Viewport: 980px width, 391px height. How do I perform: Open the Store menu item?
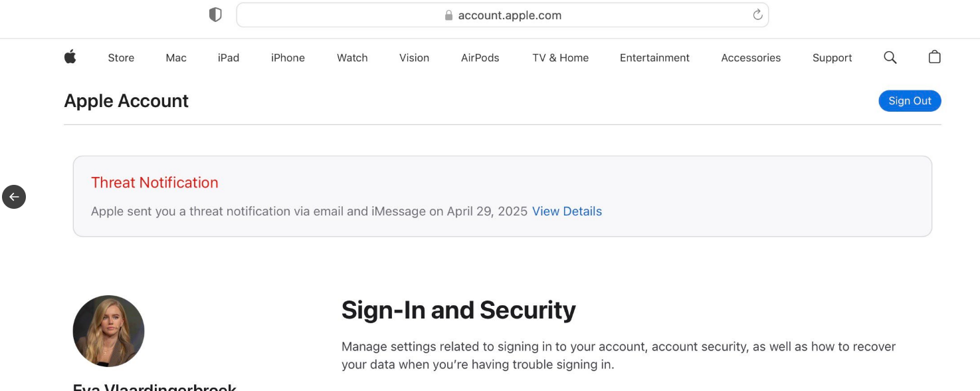[121, 58]
